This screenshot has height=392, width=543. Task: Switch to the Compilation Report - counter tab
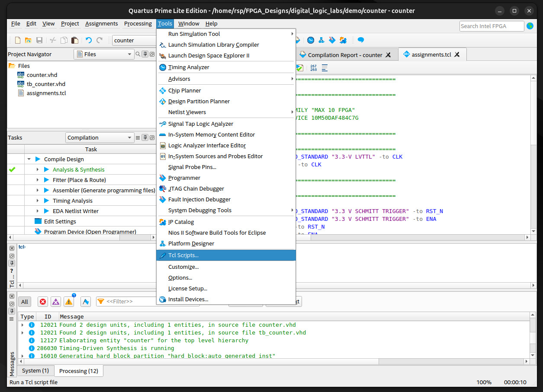pyautogui.click(x=345, y=55)
